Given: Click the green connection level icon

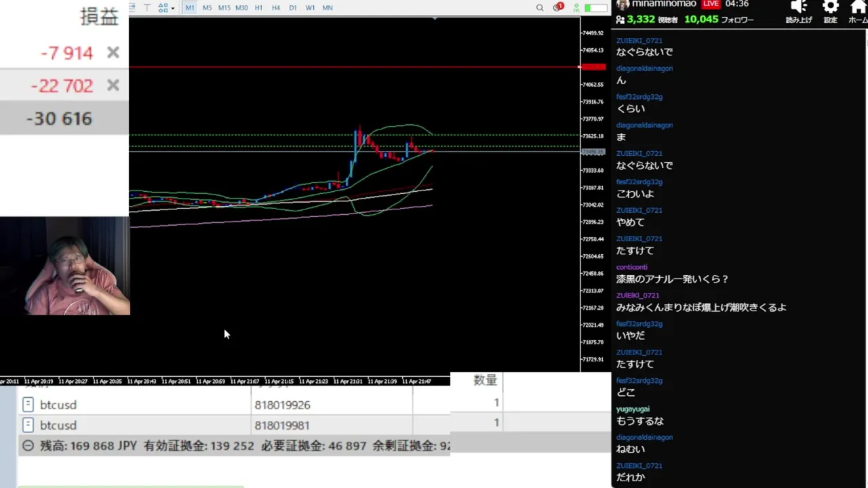Looking at the screenshot, I should coord(576,7).
